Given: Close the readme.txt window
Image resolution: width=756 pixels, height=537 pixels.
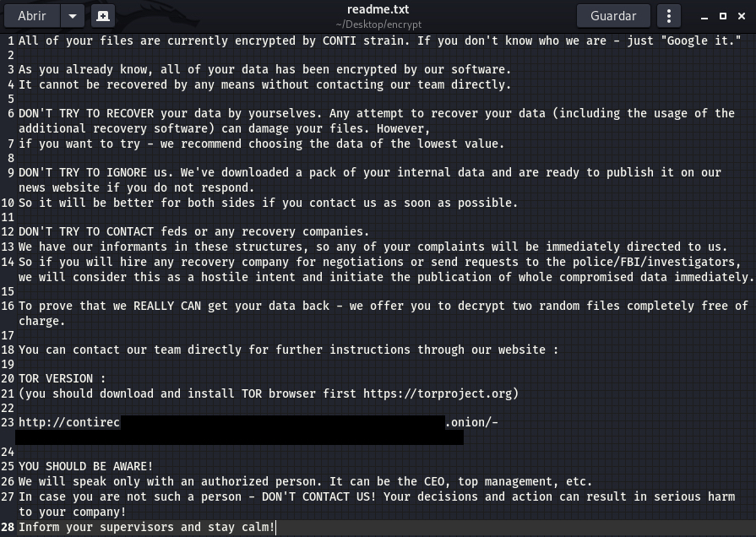Looking at the screenshot, I should (741, 16).
